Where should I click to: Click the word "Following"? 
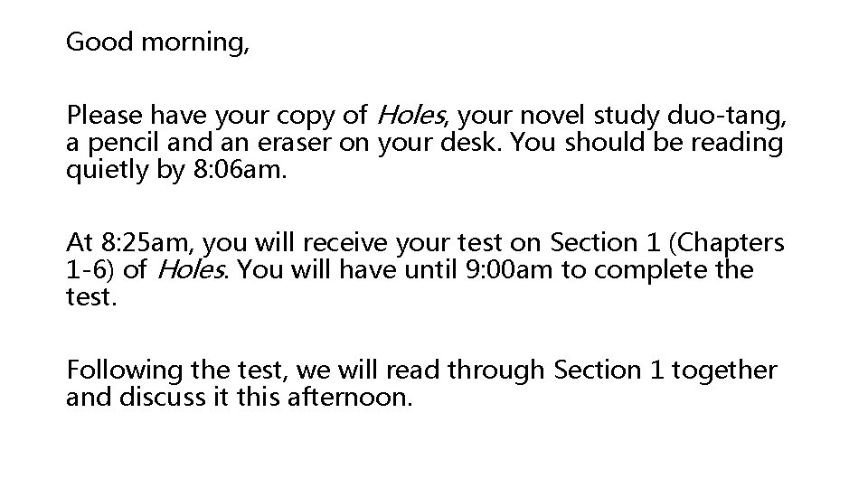pos(127,370)
